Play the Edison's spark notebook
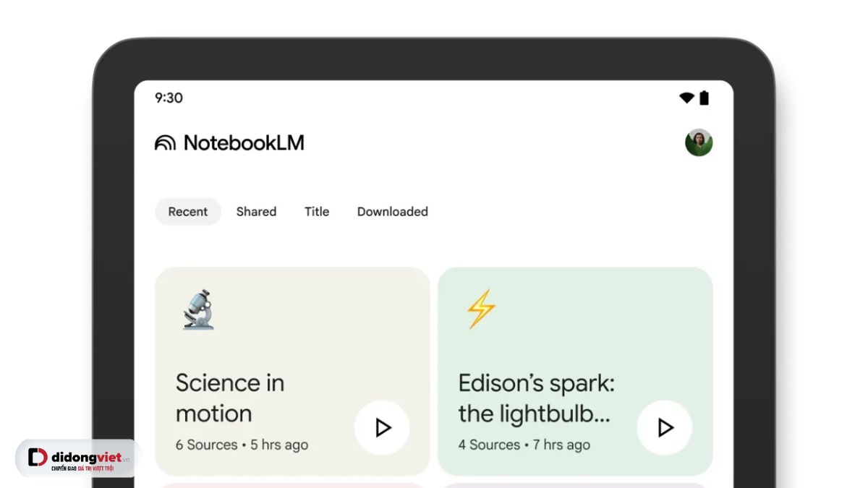The image size is (868, 488). (664, 427)
